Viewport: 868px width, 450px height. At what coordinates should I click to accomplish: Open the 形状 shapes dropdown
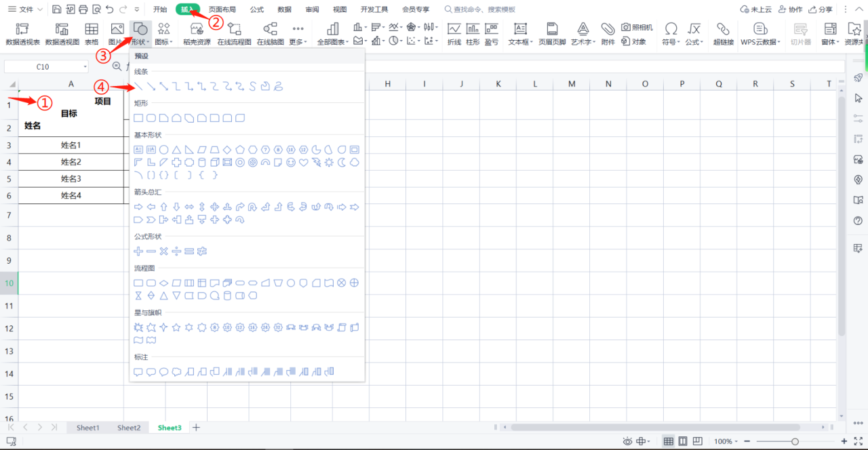click(140, 34)
